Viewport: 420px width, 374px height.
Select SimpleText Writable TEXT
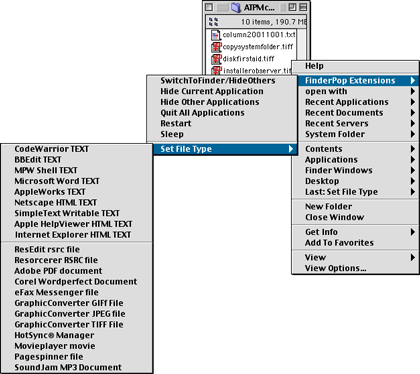click(77, 213)
